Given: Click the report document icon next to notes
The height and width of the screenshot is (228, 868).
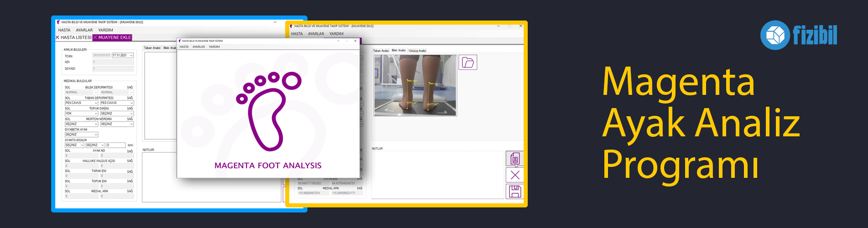Looking at the screenshot, I should tap(515, 159).
